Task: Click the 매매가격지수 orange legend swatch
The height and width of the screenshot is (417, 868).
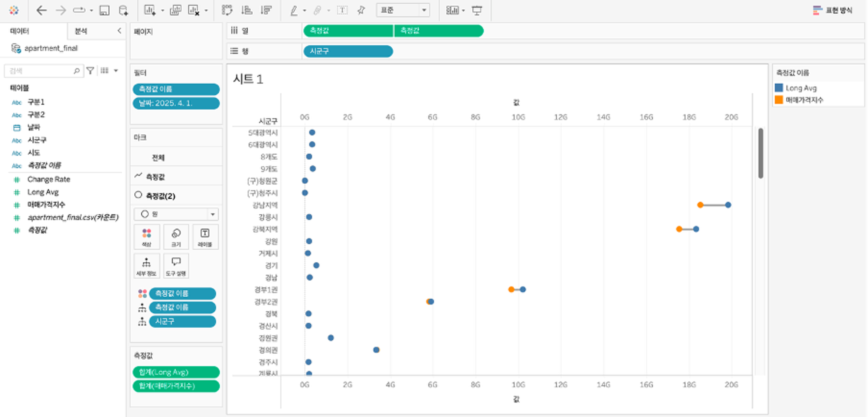Action: 779,100
